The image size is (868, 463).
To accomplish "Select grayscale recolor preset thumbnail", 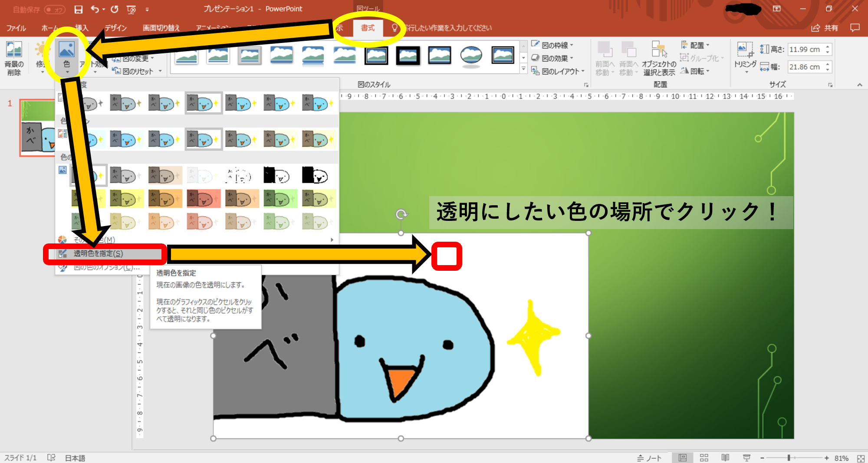I will coord(126,176).
